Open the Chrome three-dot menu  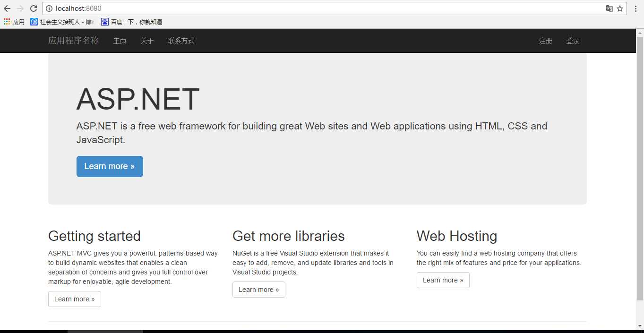(x=635, y=9)
